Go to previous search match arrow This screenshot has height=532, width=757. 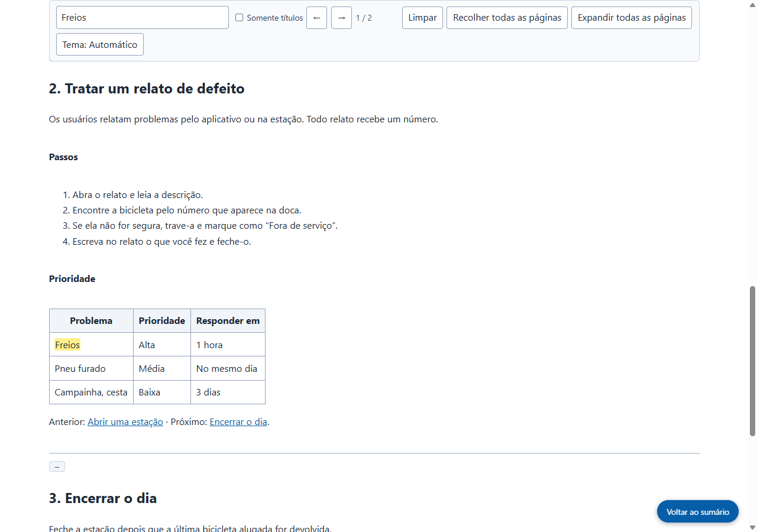pyautogui.click(x=316, y=18)
